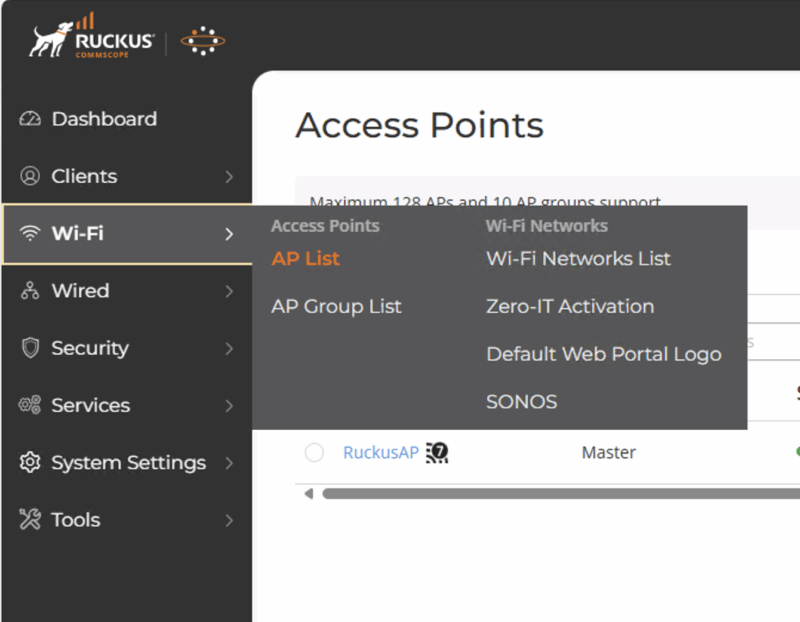The height and width of the screenshot is (622, 800).
Task: Expand the System Settings chevron
Action: (x=229, y=463)
